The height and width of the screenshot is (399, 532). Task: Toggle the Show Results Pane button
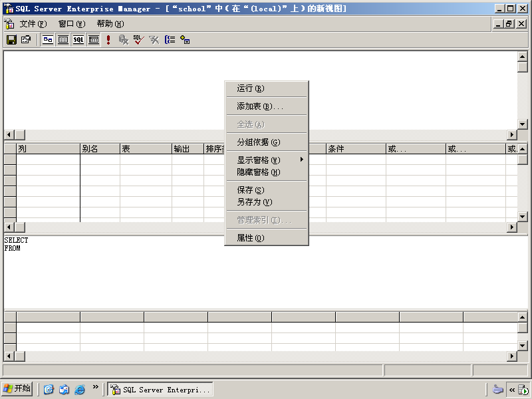click(94, 40)
